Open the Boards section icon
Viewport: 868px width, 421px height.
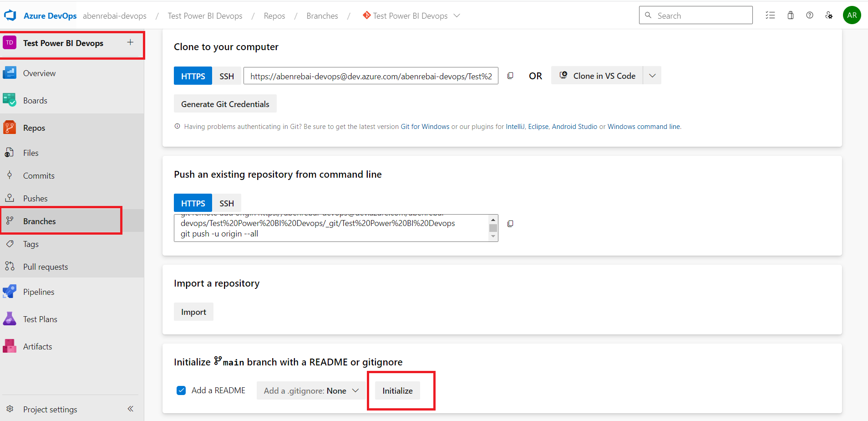tap(10, 100)
